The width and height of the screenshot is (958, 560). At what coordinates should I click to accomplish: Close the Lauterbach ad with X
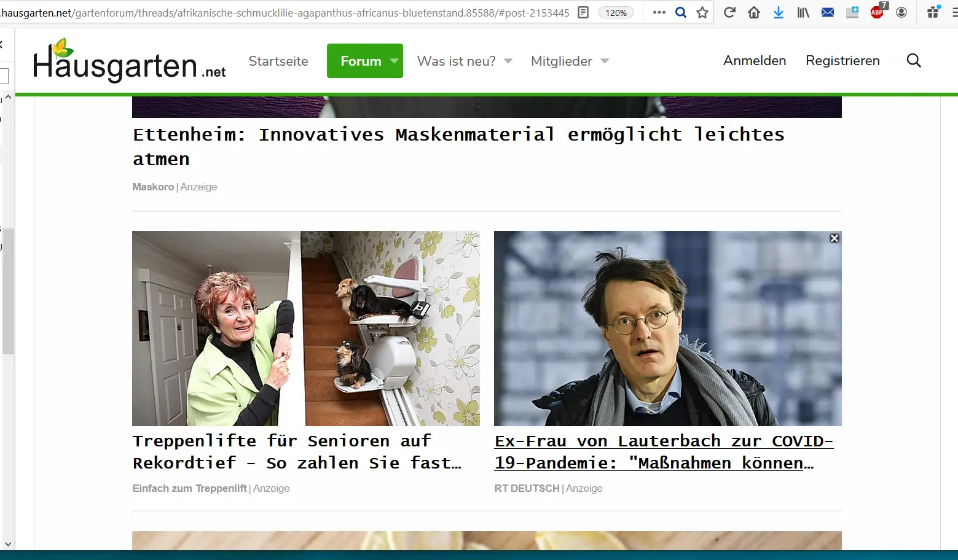834,238
